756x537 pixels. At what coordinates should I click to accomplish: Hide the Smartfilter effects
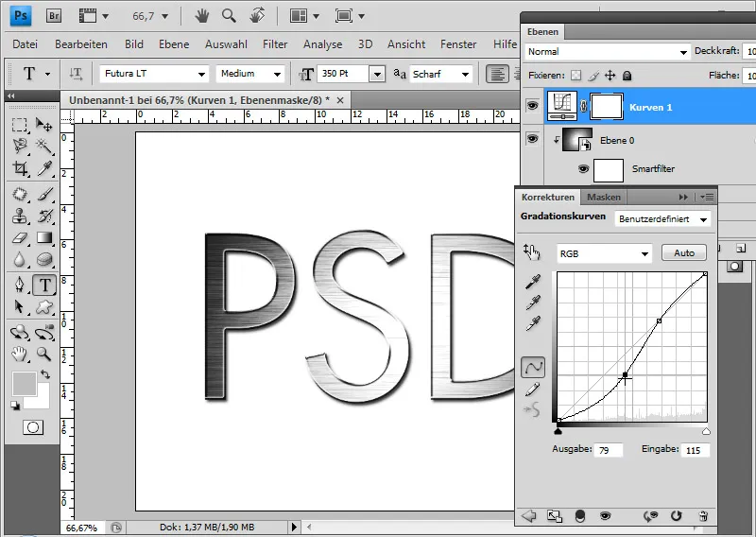[x=583, y=169]
